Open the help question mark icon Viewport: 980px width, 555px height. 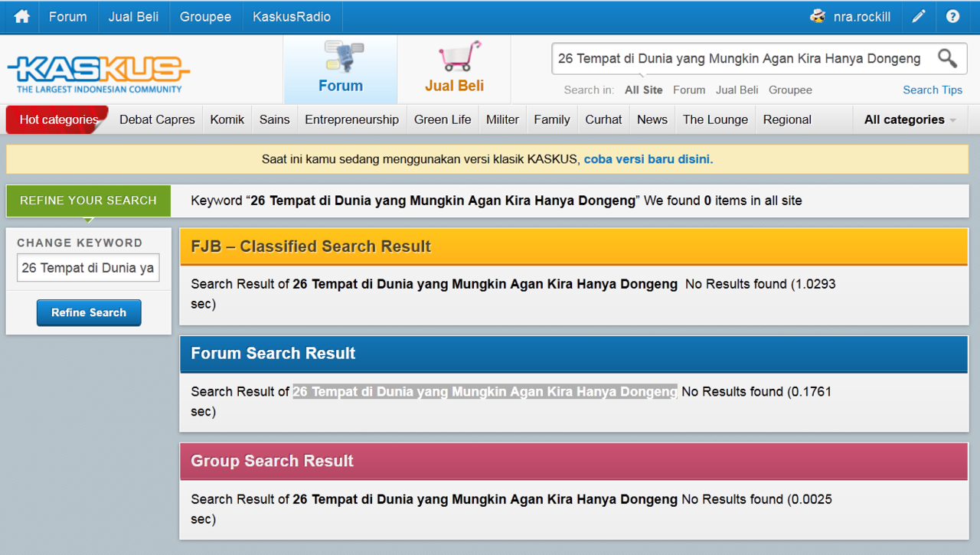click(952, 16)
